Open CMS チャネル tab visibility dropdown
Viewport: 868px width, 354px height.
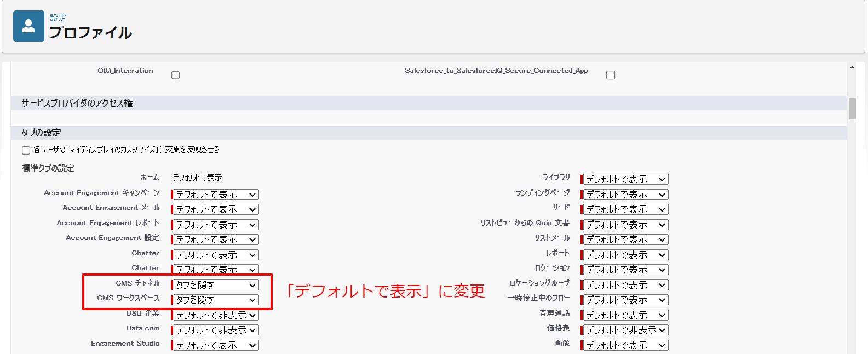point(216,285)
